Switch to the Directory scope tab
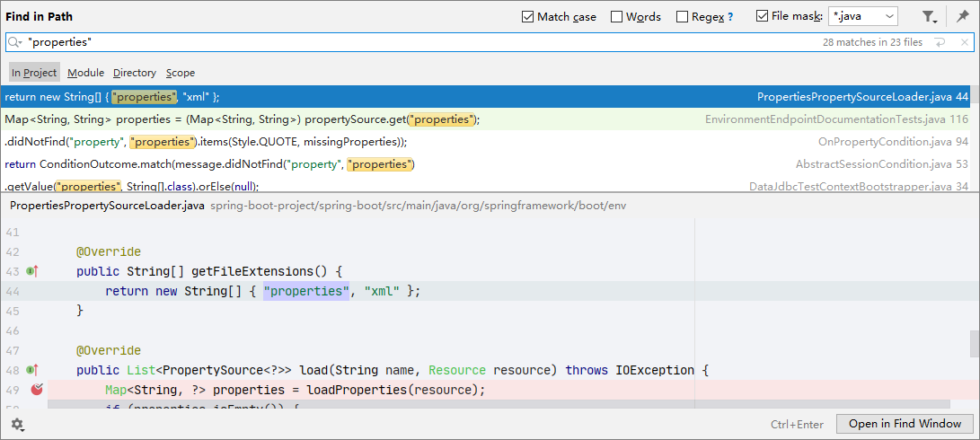Viewport: 980px width, 440px height. point(134,73)
